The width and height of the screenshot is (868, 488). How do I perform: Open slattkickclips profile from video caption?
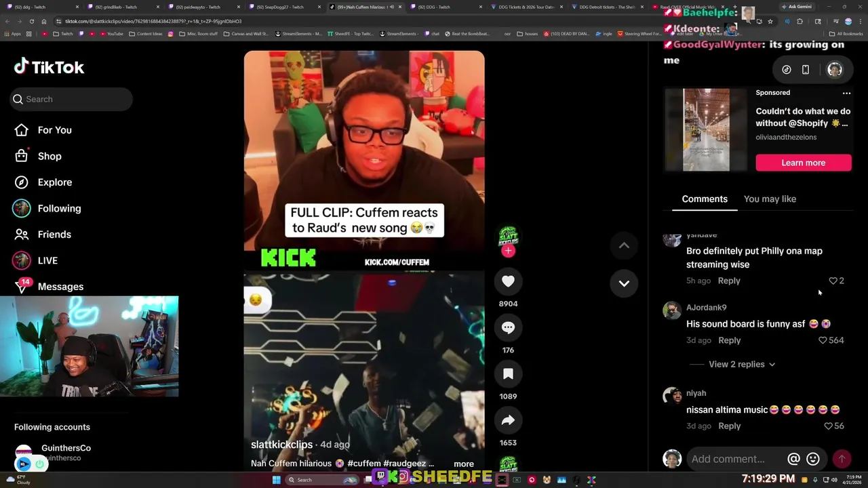coord(281,445)
